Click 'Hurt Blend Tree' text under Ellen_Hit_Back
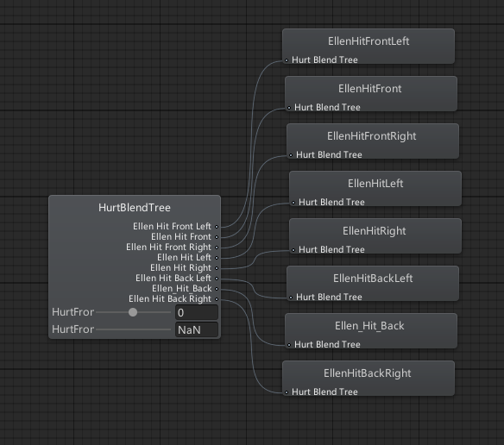The image size is (504, 445). click(327, 344)
